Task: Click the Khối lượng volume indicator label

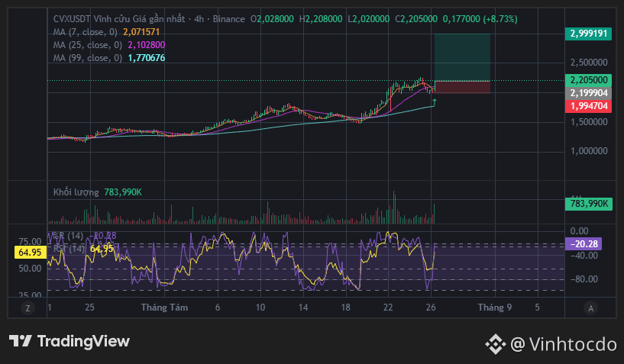Action: (x=76, y=192)
